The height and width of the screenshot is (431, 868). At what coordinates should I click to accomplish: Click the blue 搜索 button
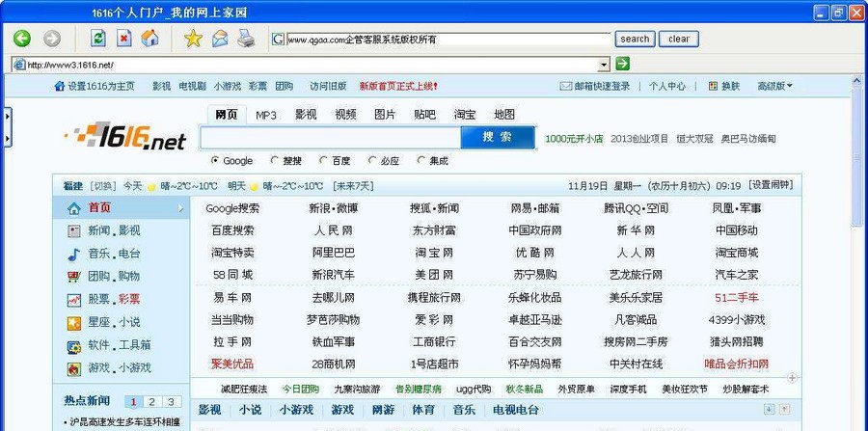coord(498,137)
